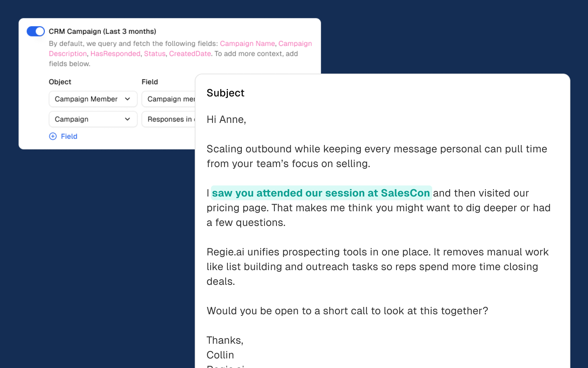
Task: Click the blue toggle knob next to CRM Campaign
Action: 39,31
